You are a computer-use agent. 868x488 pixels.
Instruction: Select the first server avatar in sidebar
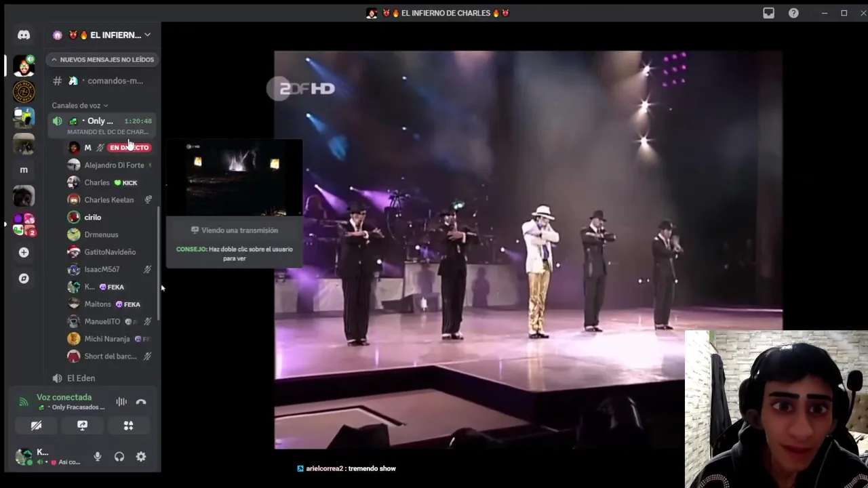point(24,66)
